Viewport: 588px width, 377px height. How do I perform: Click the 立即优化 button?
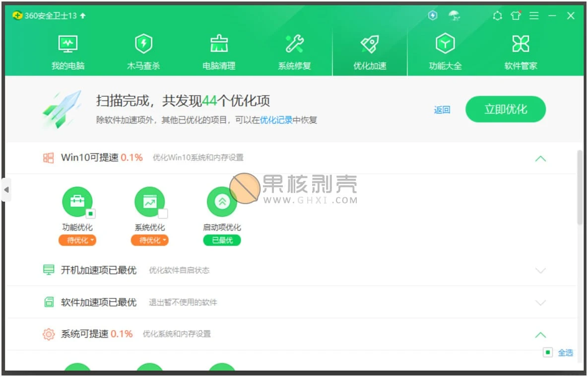506,109
